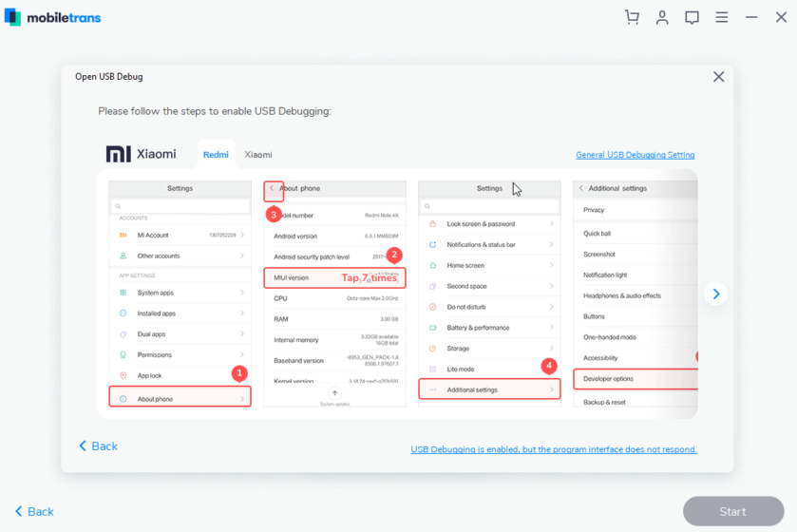Click the tutorial image of Xiaomi settings steps
Viewport: 797px width, 532px height.
point(397,294)
